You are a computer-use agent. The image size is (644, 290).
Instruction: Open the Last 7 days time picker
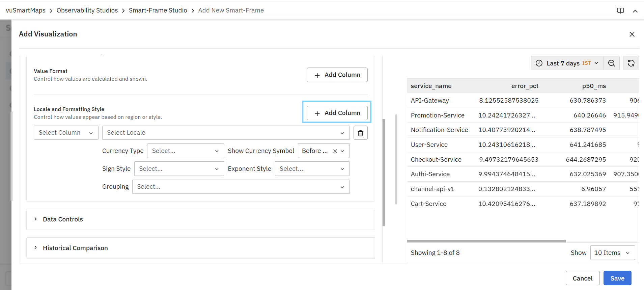[567, 63]
